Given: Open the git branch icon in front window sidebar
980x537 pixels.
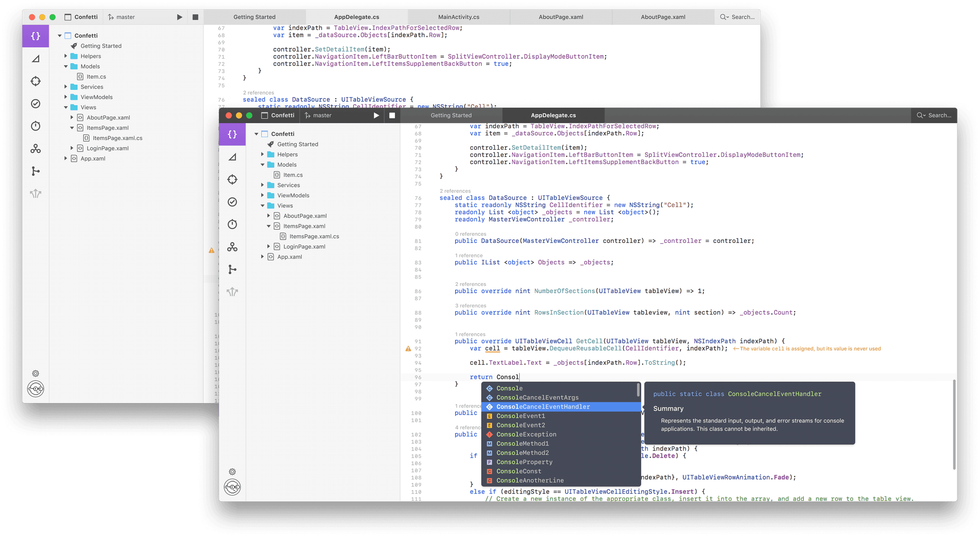Looking at the screenshot, I should pyautogui.click(x=232, y=269).
